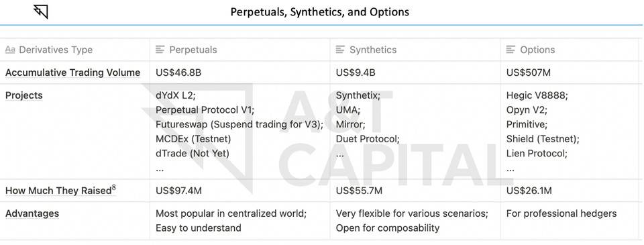
Task: Click the A&T Capital logo icon
Action: [41, 11]
